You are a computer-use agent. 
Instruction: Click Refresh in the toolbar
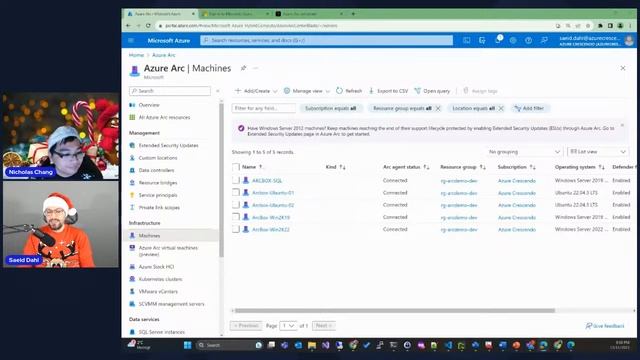click(349, 91)
